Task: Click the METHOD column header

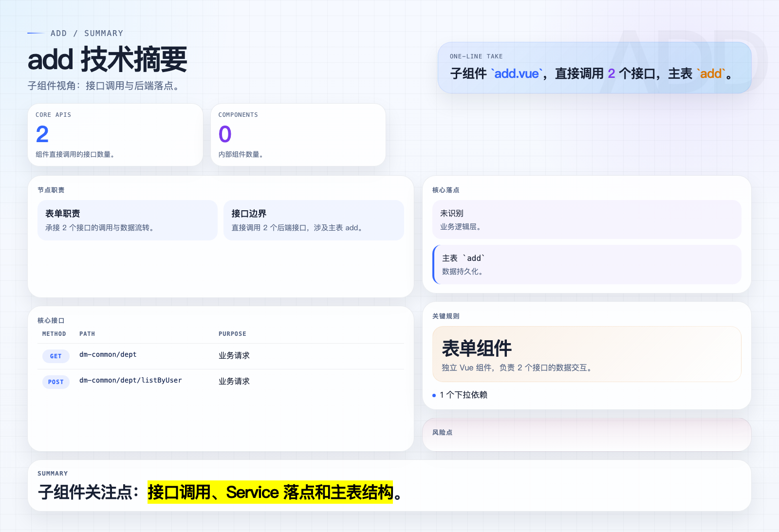Action: [x=54, y=334]
